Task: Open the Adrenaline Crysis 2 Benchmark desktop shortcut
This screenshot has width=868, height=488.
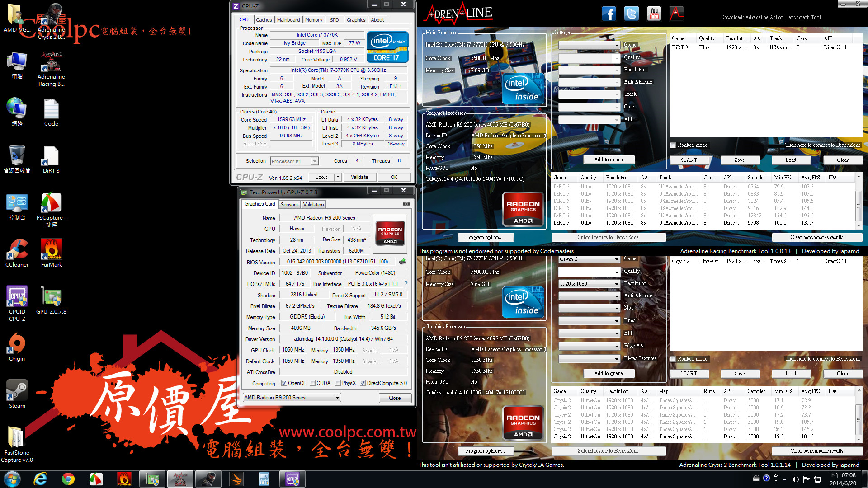Action: tap(51, 21)
